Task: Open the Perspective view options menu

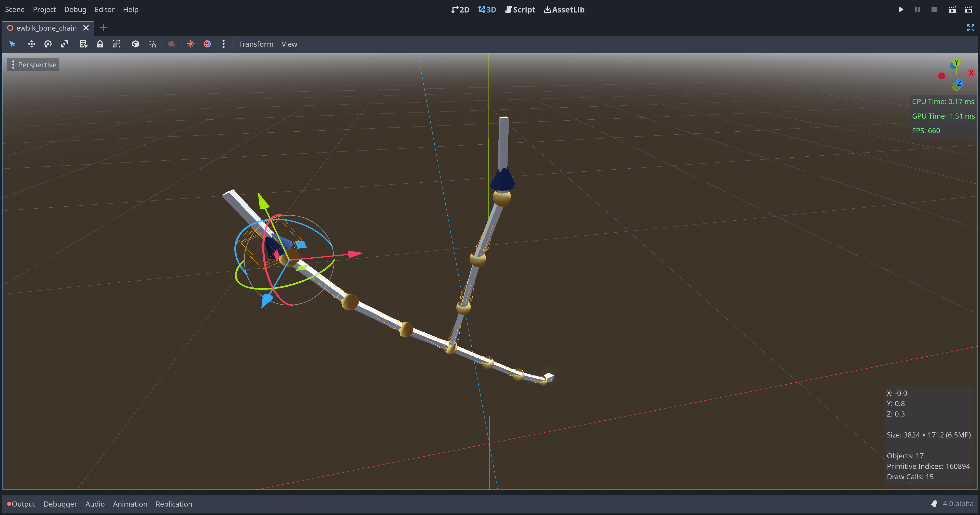Action: click(33, 65)
